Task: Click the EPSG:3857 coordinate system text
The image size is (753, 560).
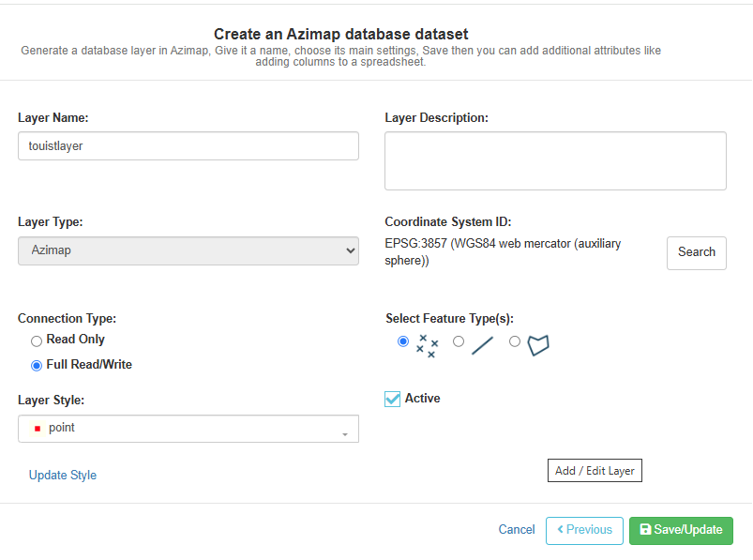Action: [x=503, y=251]
